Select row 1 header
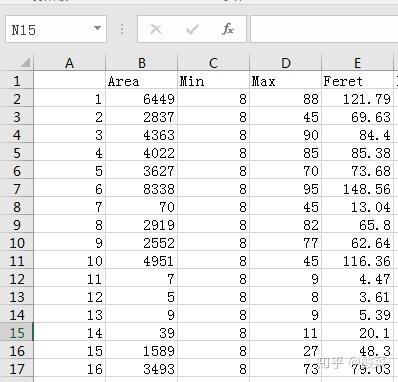This screenshot has height=382, width=398. pyautogui.click(x=17, y=81)
